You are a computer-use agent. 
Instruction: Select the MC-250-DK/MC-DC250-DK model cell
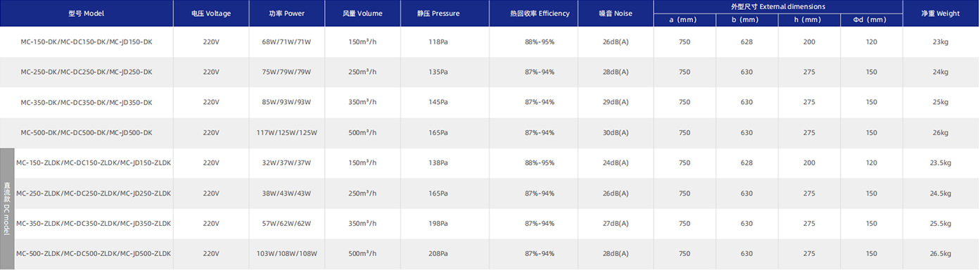[87, 72]
